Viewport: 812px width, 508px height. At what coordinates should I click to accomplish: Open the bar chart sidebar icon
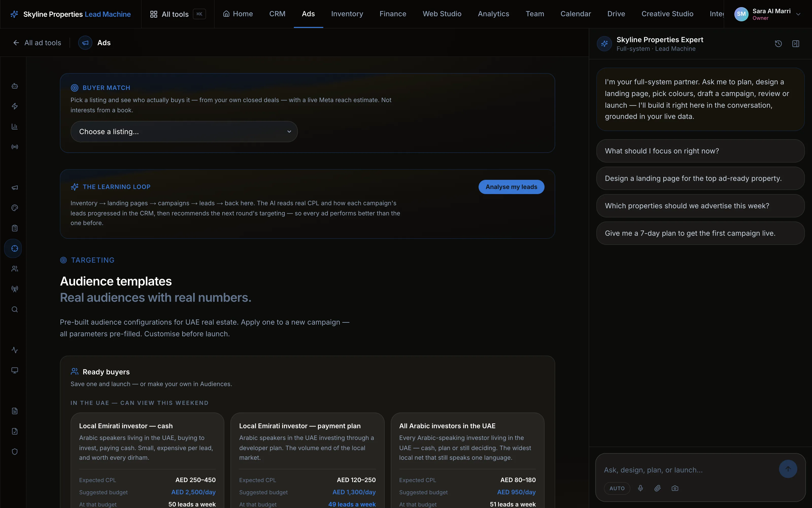14,127
